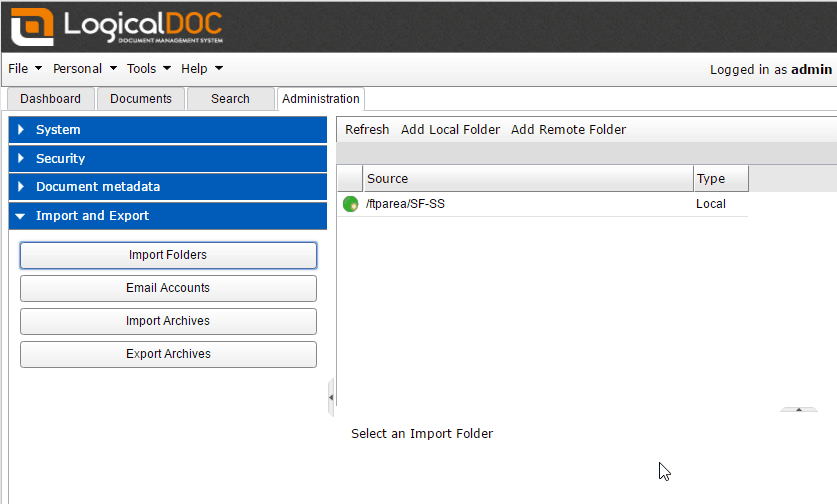This screenshot has height=504, width=837.
Task: Click the Import Folders button
Action: (168, 255)
